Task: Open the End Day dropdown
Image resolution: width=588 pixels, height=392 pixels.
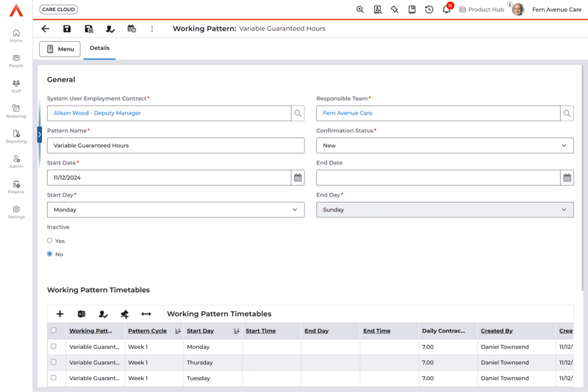Action: pos(445,210)
